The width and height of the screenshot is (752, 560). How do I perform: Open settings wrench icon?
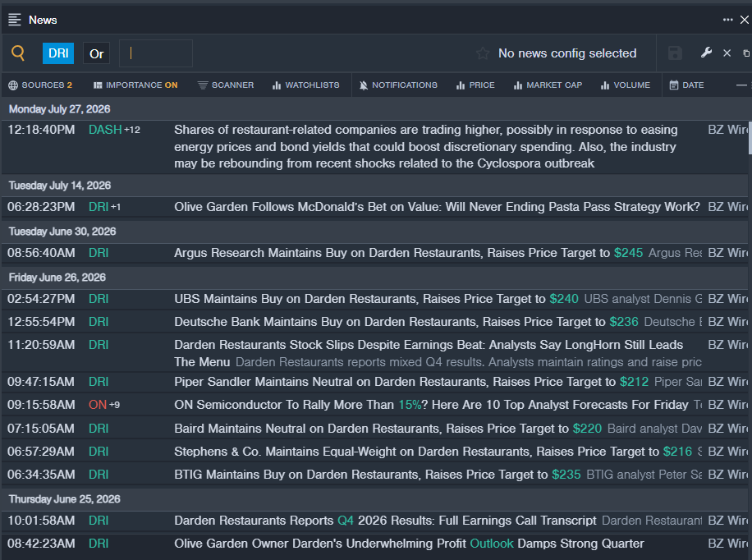pyautogui.click(x=706, y=53)
